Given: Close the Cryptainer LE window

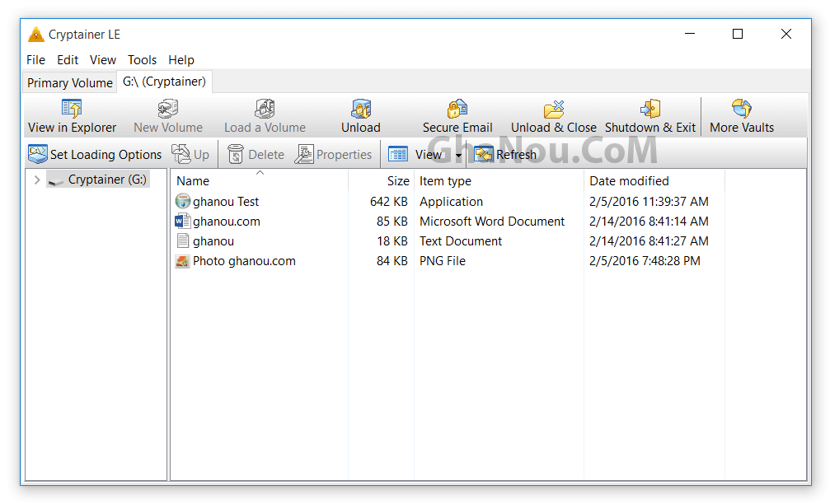Looking at the screenshot, I should [x=786, y=34].
